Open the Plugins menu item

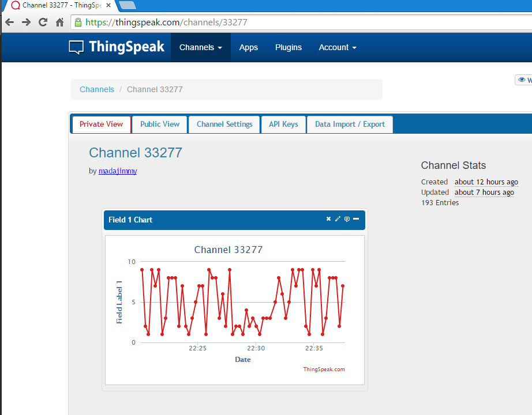tap(289, 47)
